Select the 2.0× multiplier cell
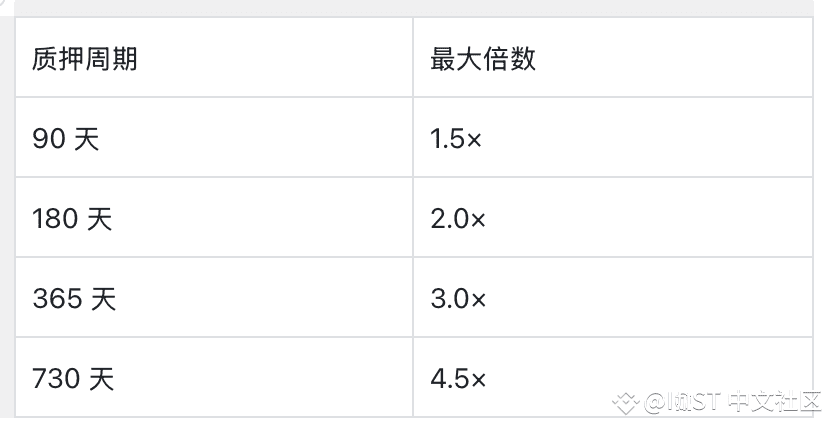Viewport: 830px width, 424px height. point(612,218)
